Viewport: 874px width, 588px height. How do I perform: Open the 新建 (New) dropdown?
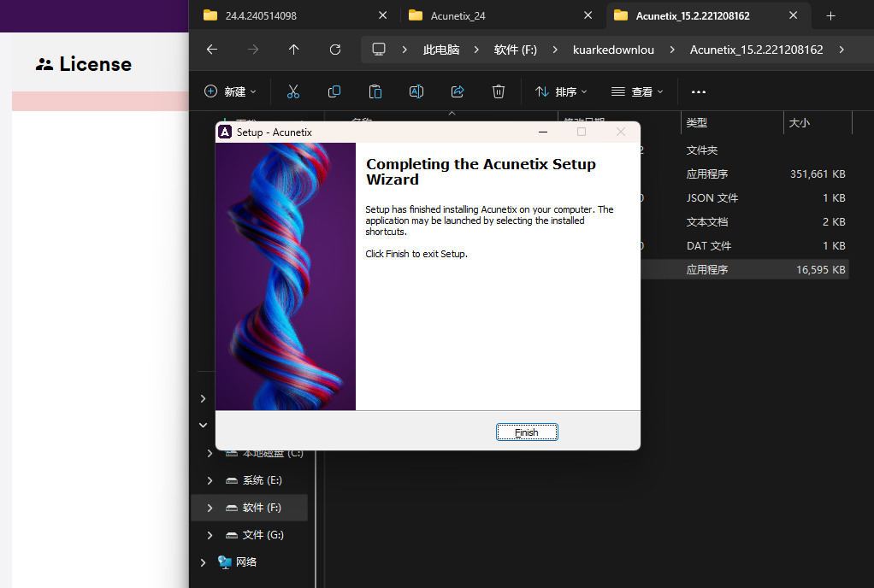230,91
